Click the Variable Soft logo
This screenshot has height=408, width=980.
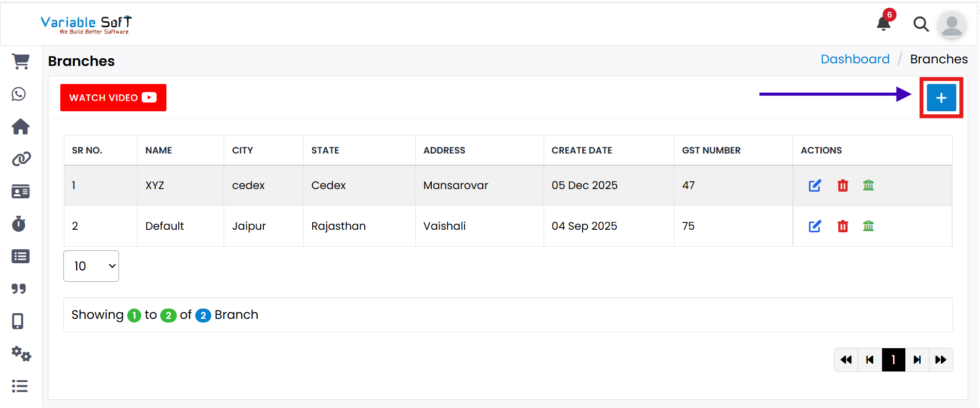pyautogui.click(x=86, y=24)
